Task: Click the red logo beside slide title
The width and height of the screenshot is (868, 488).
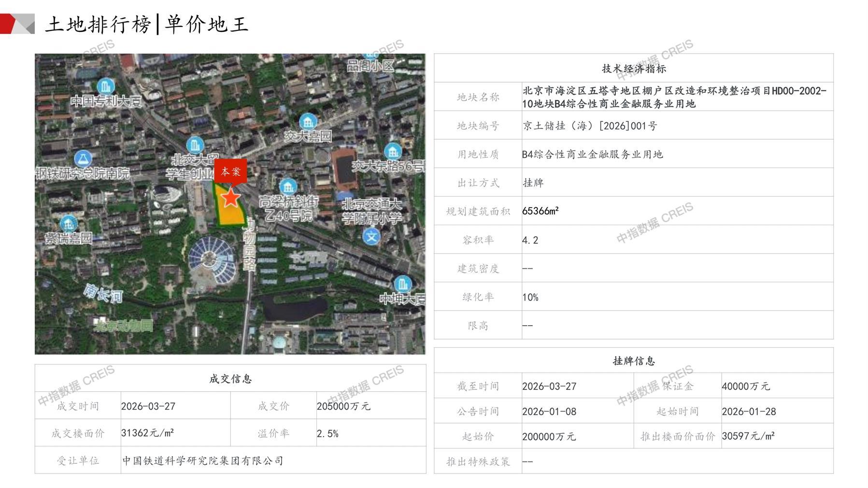Action: pos(17,24)
